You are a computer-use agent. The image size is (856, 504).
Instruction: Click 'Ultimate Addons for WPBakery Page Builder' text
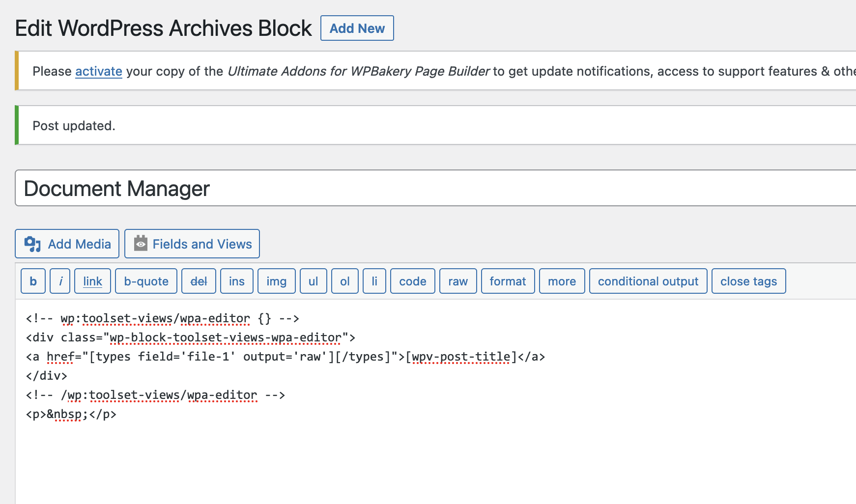pyautogui.click(x=358, y=71)
